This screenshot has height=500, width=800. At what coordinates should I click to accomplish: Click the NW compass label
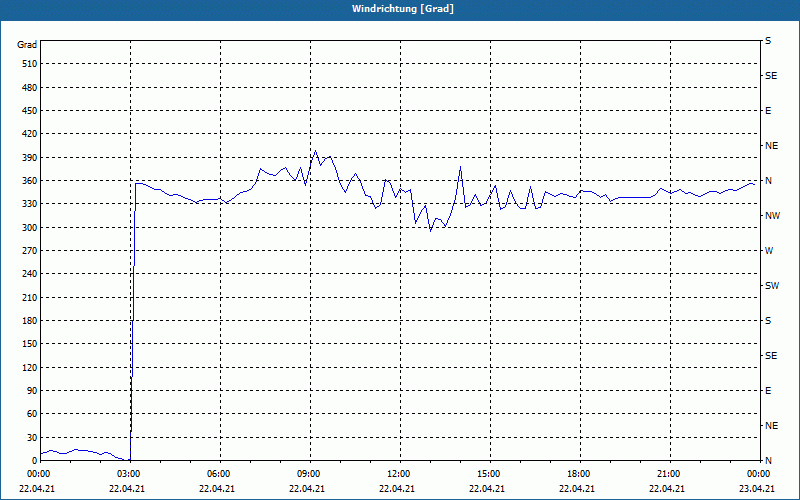[x=772, y=216]
